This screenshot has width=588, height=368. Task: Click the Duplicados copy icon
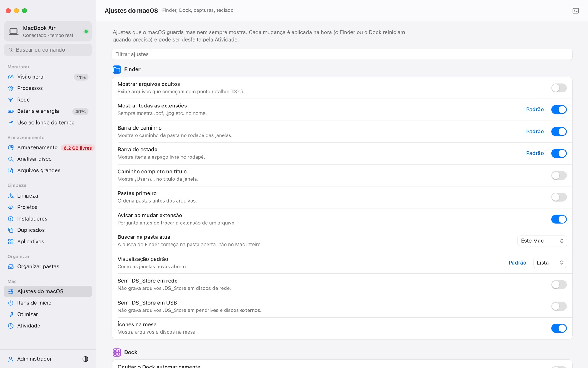point(11,230)
